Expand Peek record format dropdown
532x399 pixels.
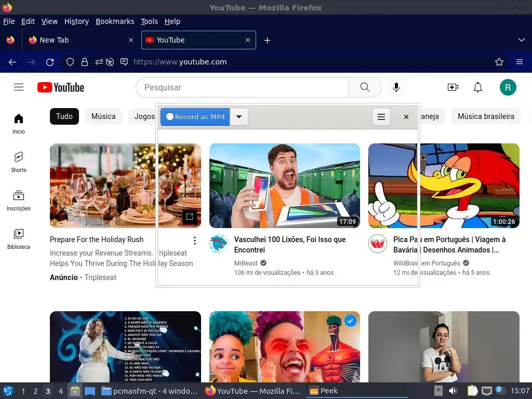pyautogui.click(x=239, y=117)
